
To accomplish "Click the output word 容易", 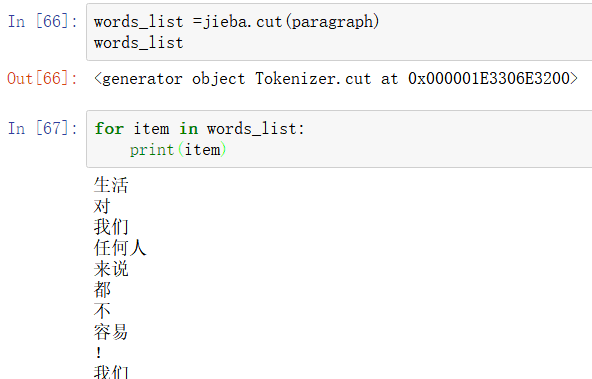I will pos(111,332).
